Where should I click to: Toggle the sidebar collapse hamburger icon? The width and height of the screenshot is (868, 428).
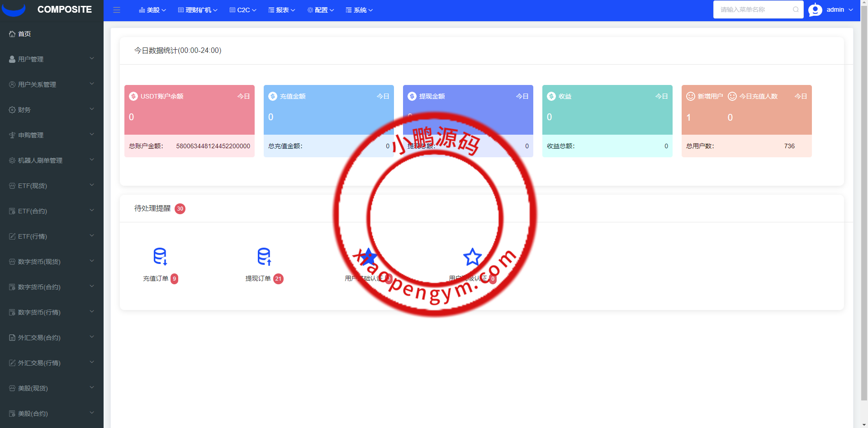(x=117, y=10)
